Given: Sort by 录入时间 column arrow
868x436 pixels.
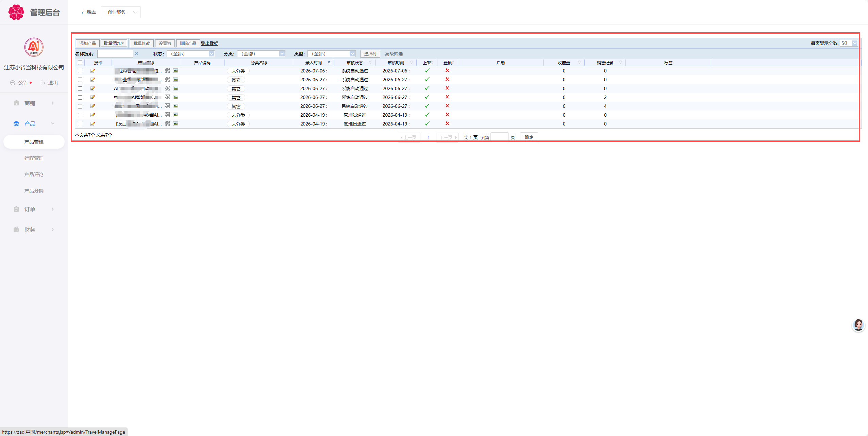Looking at the screenshot, I should [x=329, y=62].
